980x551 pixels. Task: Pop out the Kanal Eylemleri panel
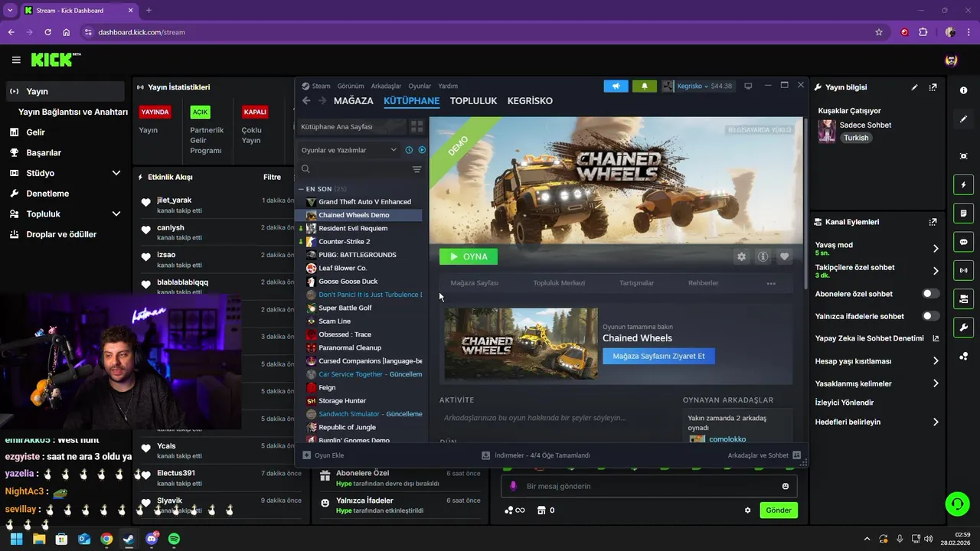click(x=933, y=222)
